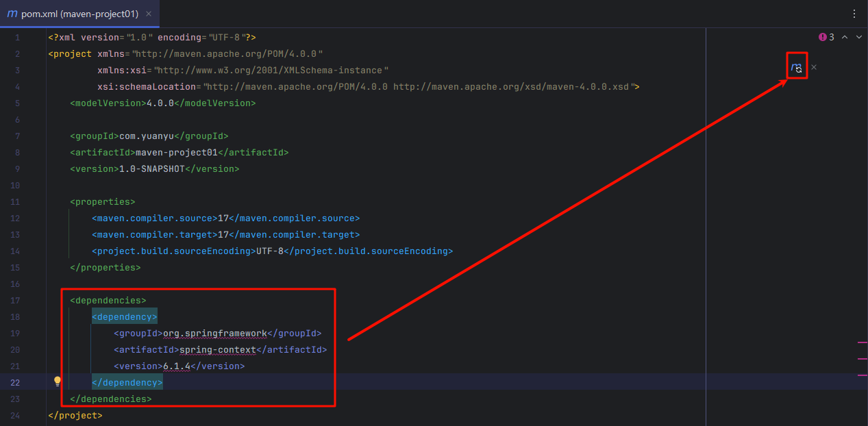The width and height of the screenshot is (868, 426).
Task: Jump to the previous highlighted error arrow
Action: click(x=845, y=37)
